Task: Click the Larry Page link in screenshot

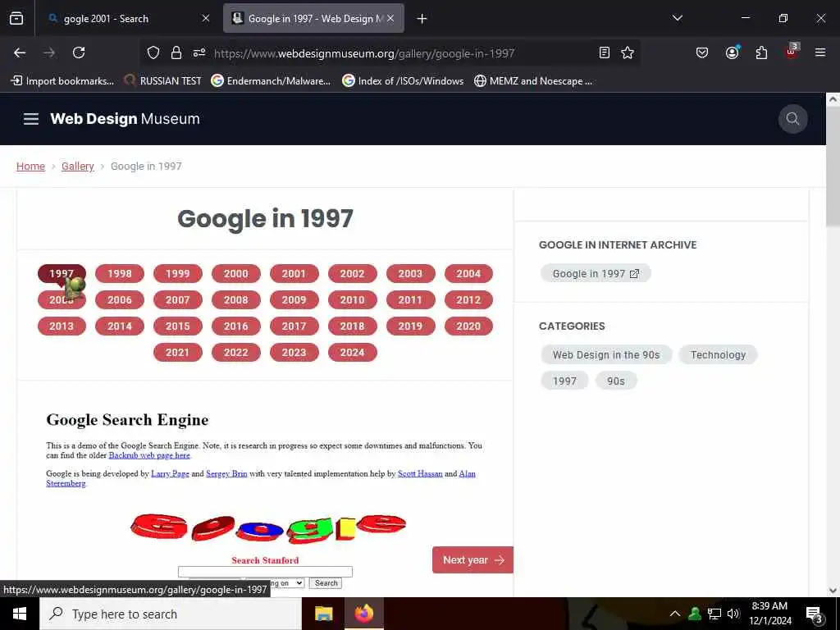Action: (x=170, y=473)
